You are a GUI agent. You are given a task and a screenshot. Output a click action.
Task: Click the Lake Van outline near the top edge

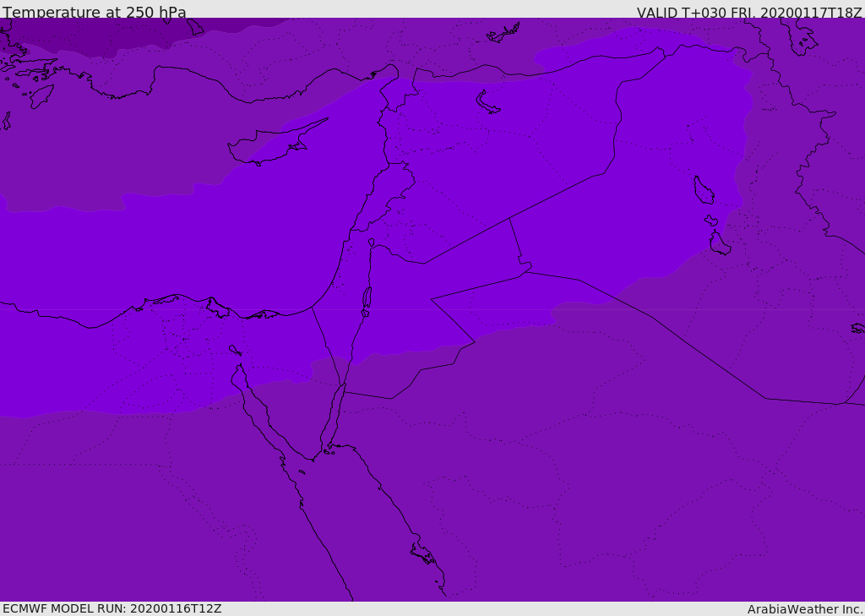click(x=503, y=33)
